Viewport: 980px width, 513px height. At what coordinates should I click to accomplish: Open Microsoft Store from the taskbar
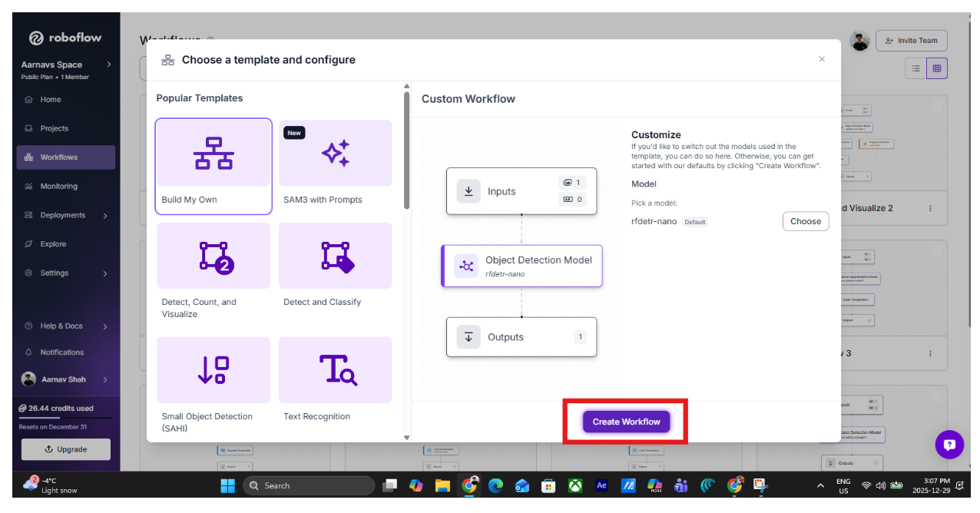548,485
